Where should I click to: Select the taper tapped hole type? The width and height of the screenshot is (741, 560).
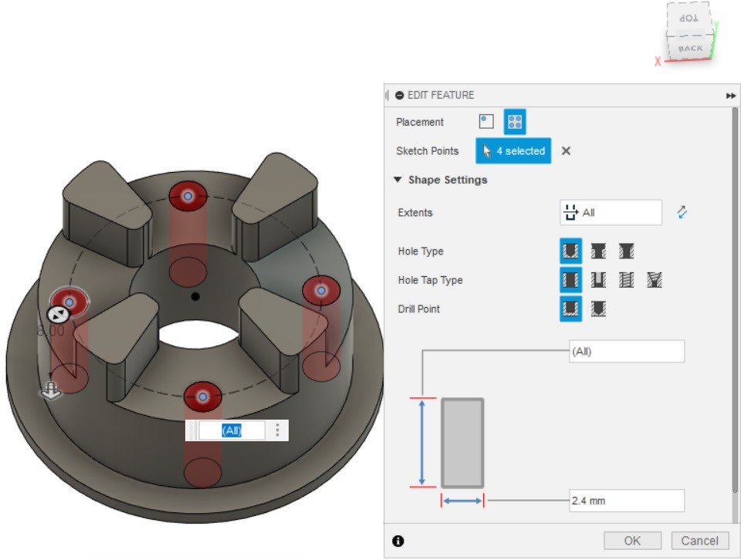[655, 280]
